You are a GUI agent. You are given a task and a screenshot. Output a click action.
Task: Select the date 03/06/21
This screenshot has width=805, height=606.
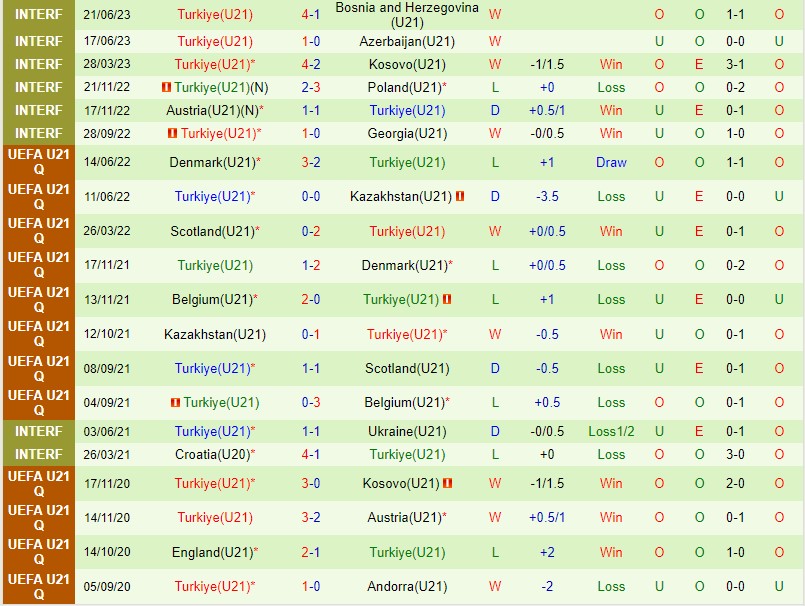pyautogui.click(x=107, y=431)
